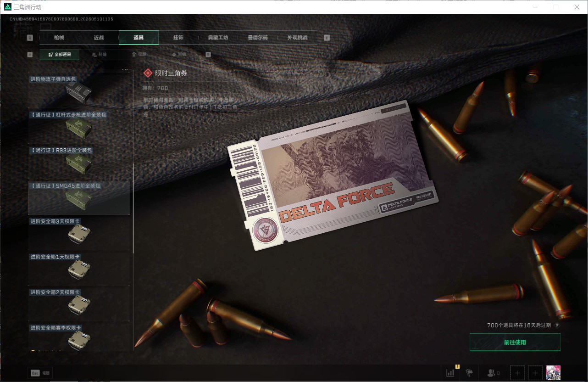
Task: Select the 全部道具 sub-tab
Action: [x=59, y=54]
